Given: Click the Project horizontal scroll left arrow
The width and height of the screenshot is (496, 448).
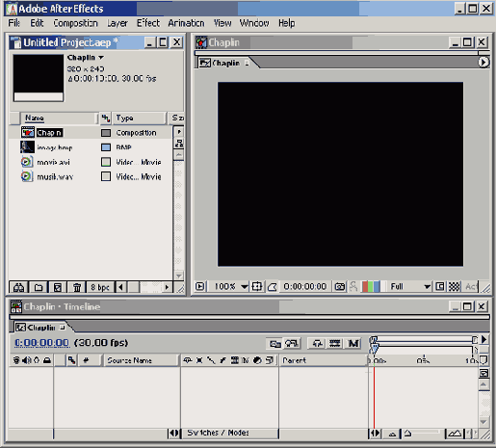Looking at the screenshot, I should [121, 287].
